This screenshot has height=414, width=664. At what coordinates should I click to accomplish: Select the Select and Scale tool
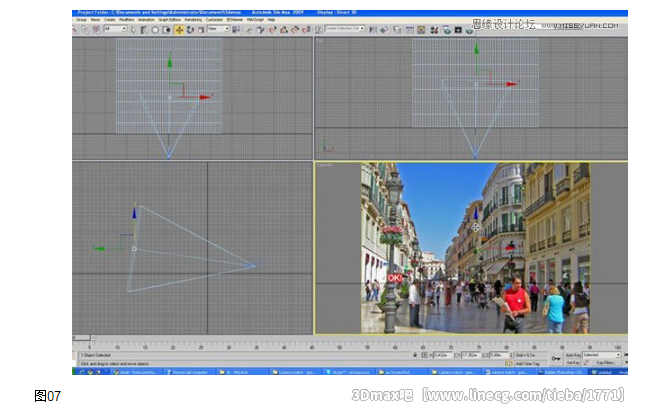click(201, 30)
